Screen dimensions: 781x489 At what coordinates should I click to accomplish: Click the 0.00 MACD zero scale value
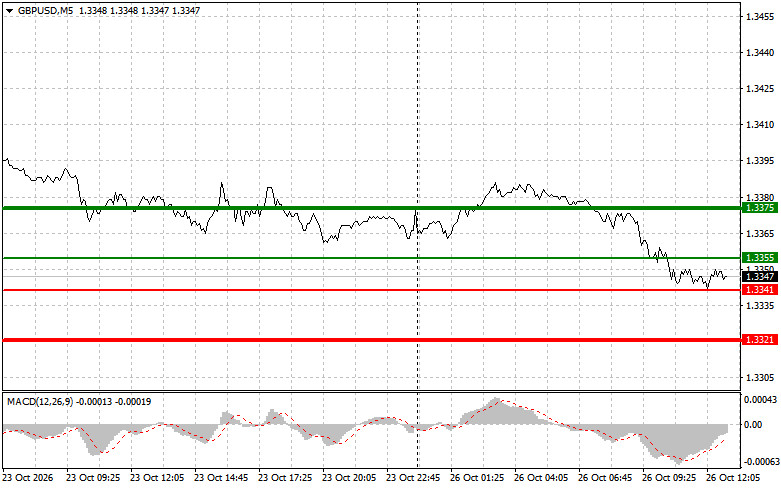pos(753,424)
